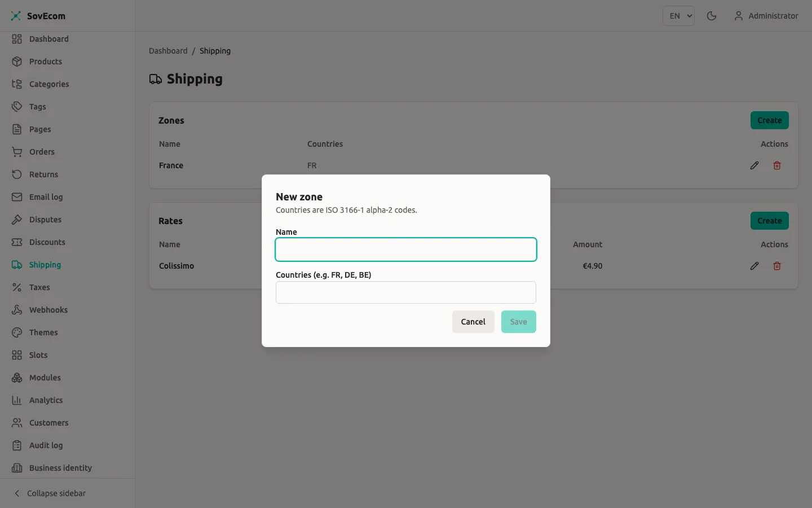Click the Disputes gavel icon
This screenshot has height=508, width=812.
[x=17, y=220]
